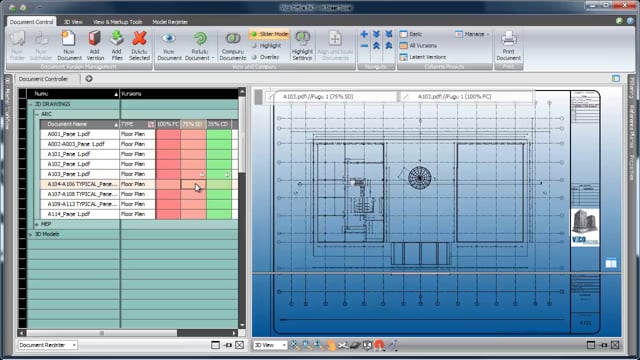This screenshot has width=640, height=360.
Task: Open the Document Register dropdown
Action: (x=47, y=345)
